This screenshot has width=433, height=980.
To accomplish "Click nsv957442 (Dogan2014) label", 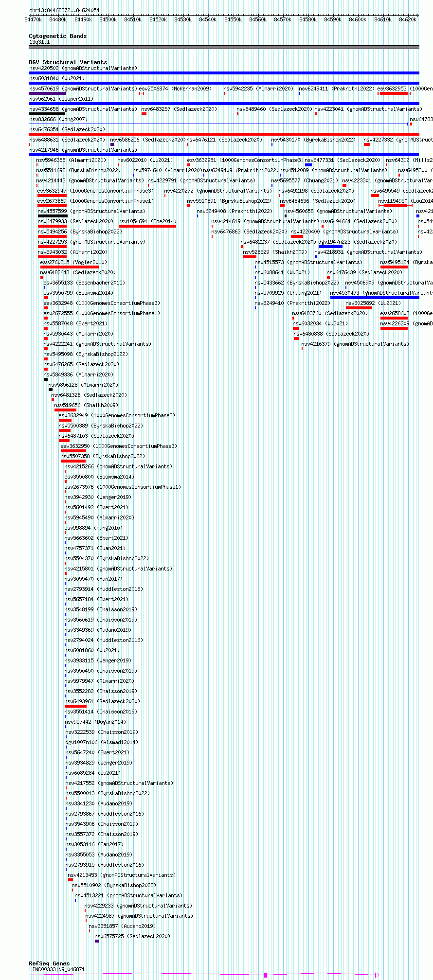I will pos(95,722).
